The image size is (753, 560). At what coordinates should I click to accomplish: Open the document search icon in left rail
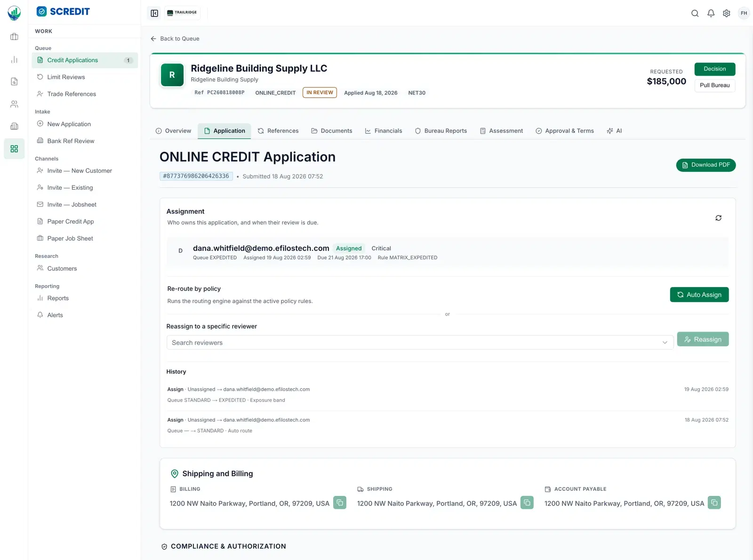[x=14, y=82]
